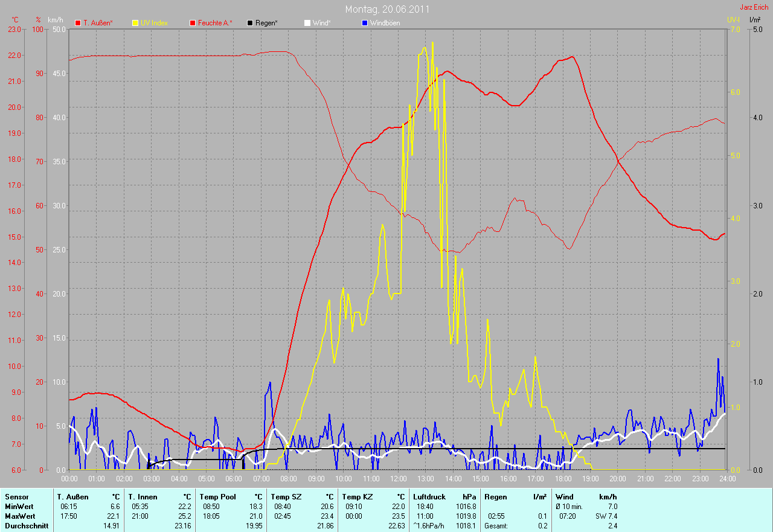Click the "50.0" km/h axis label
Image resolution: width=773 pixels, height=532 pixels.
point(59,29)
